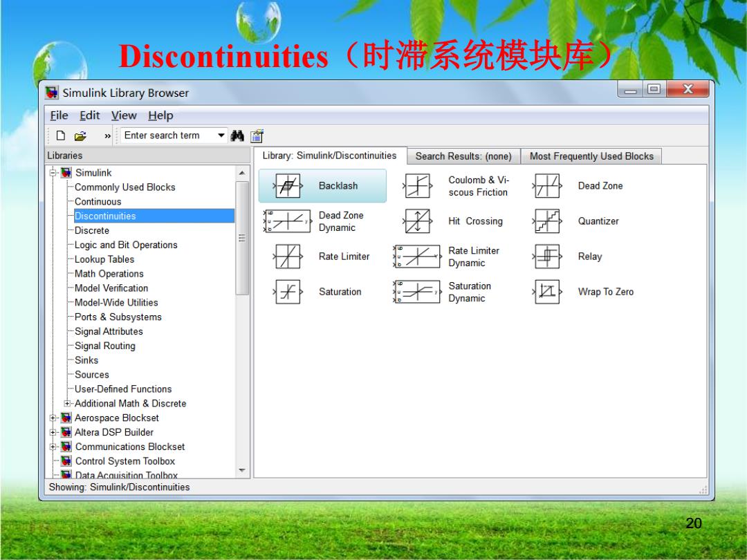Select the Coulomb & Viscous Friction block icon
Screen dimensions: 747x560
click(x=418, y=186)
